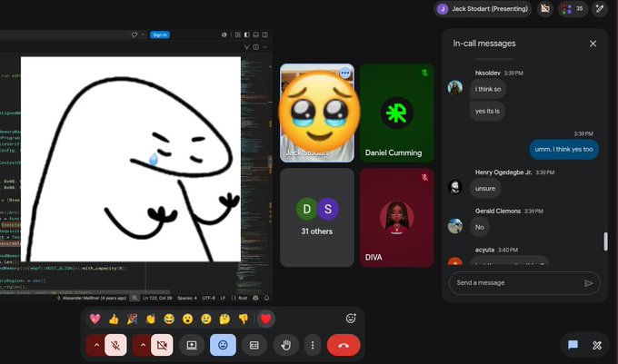
Task: Toggle closed captions
Action: pos(254,345)
